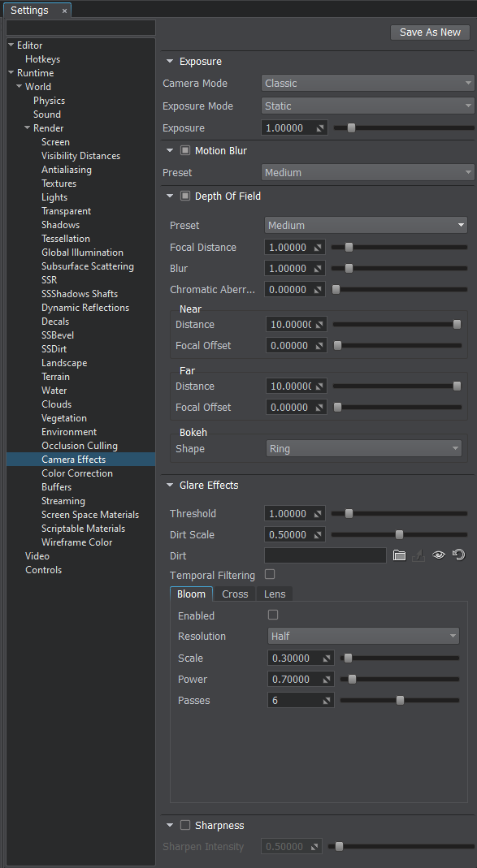Collapse the Glare Effects section

point(170,486)
